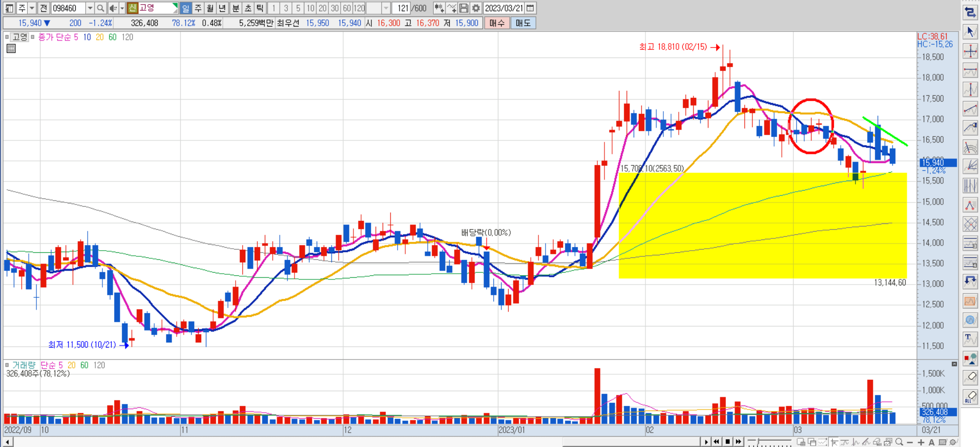Viewport: 980px width, 447px height.
Task: Select the 분 minute period toggle
Action: pos(236,8)
